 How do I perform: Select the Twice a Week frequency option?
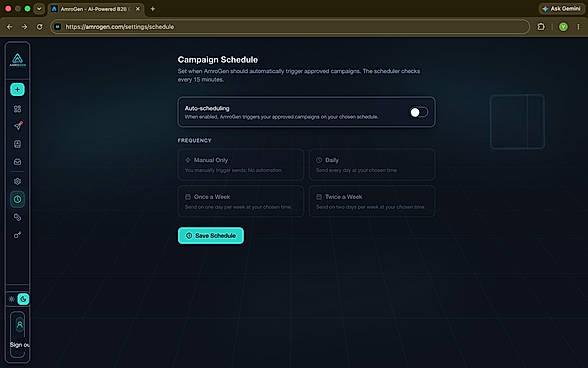tap(372, 201)
